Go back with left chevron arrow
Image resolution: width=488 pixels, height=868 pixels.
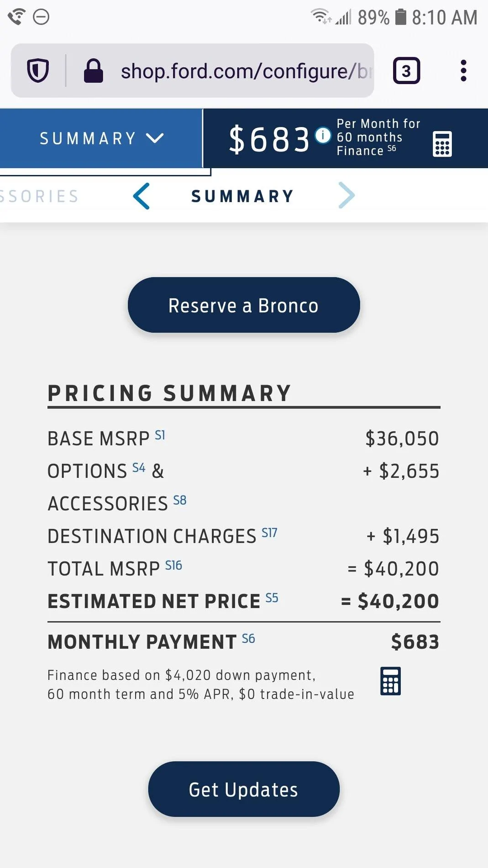point(142,196)
